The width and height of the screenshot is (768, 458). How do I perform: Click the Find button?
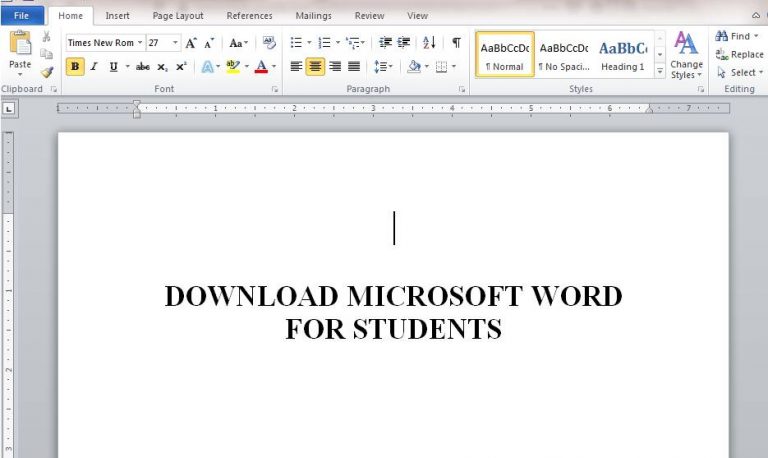[737, 36]
